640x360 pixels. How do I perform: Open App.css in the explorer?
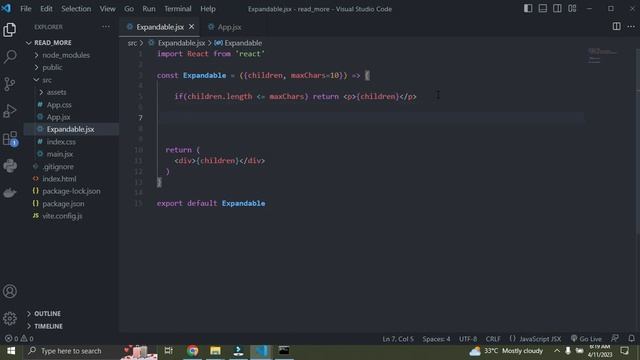pyautogui.click(x=59, y=105)
